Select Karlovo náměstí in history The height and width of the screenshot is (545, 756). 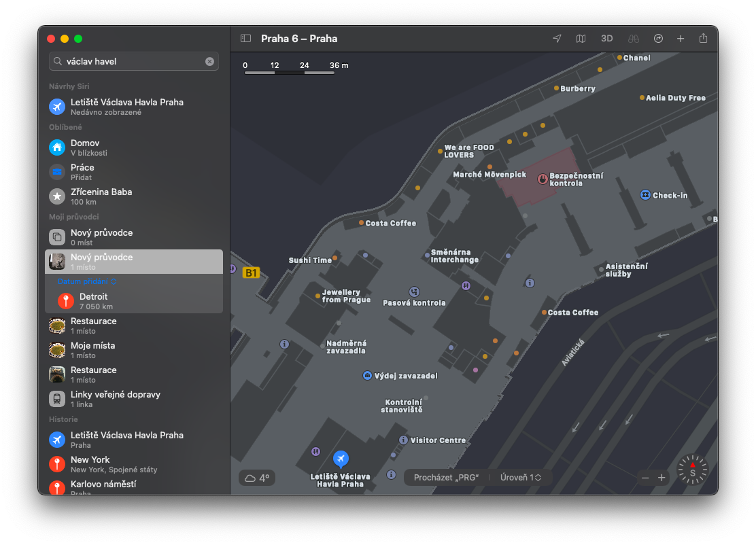[x=133, y=487]
